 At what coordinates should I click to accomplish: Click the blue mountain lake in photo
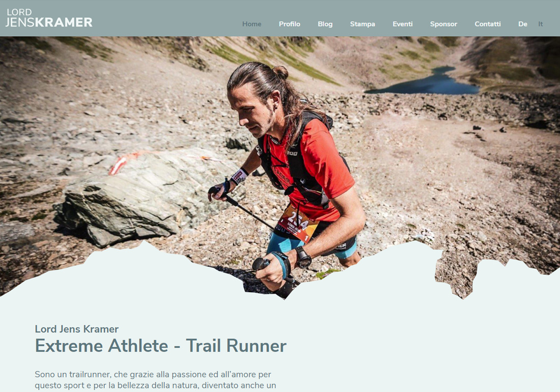click(425, 83)
